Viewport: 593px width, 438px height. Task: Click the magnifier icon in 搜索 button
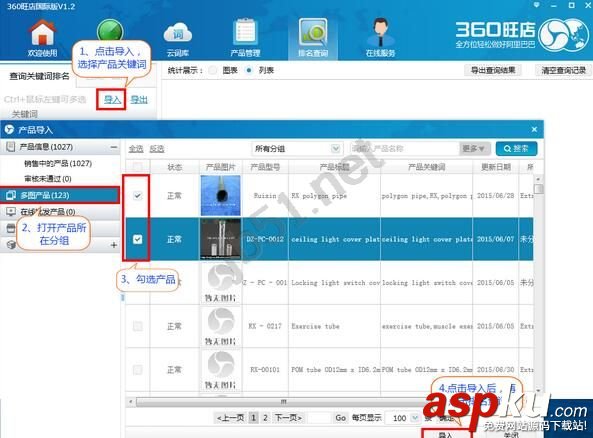coord(507,149)
